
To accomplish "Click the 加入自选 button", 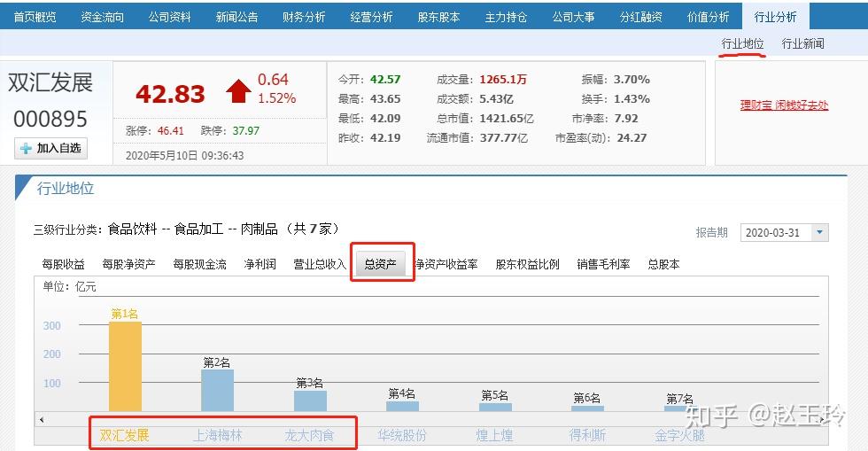I will [51, 149].
